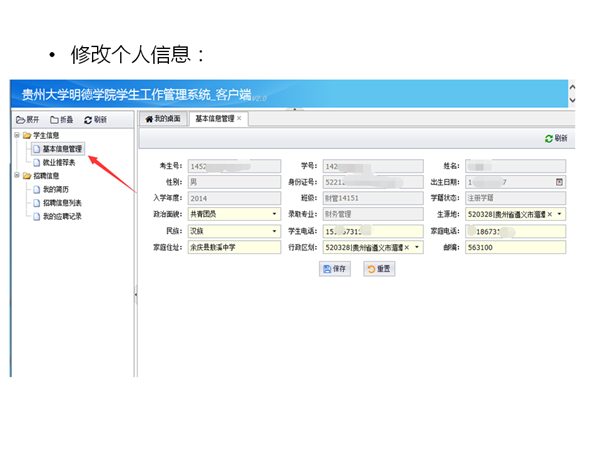Switch to the 我的桌面 tab
Screen dimensions: 600x450
pos(163,119)
